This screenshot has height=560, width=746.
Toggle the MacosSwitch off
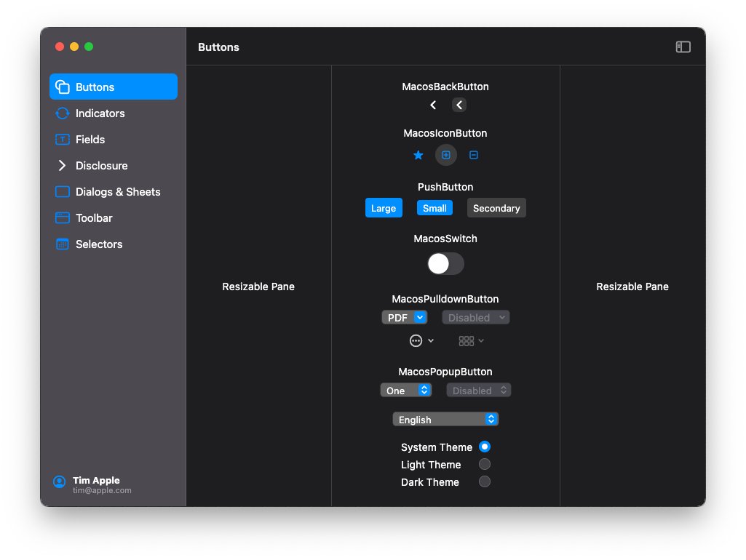click(445, 264)
